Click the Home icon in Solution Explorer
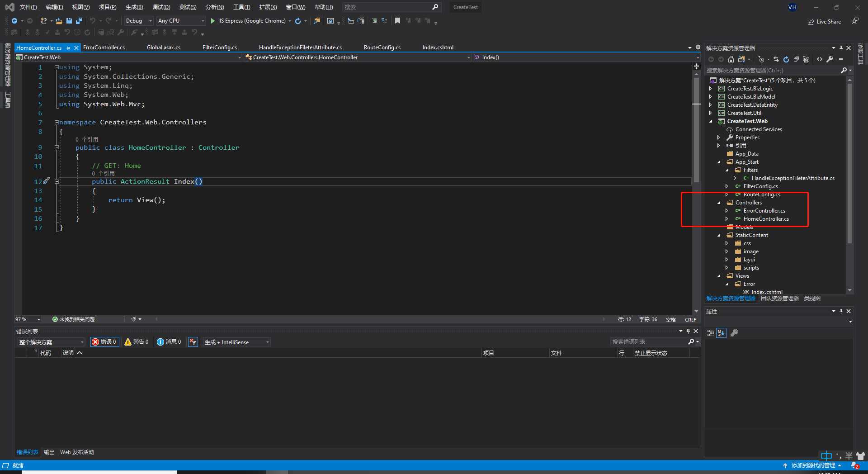868x474 pixels. click(731, 59)
